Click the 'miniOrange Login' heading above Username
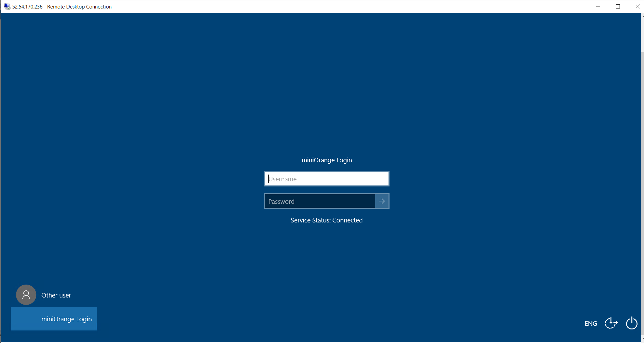Viewport: 644px width, 343px height. pos(327,160)
